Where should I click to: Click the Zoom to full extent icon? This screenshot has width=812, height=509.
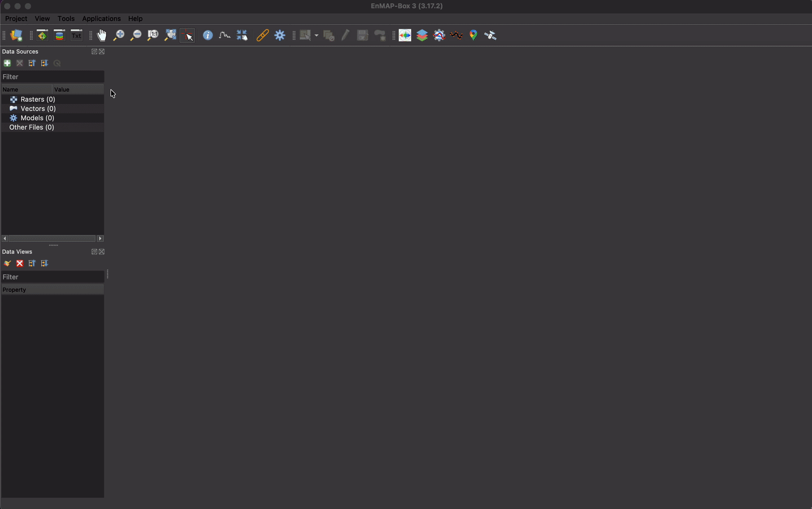click(170, 35)
